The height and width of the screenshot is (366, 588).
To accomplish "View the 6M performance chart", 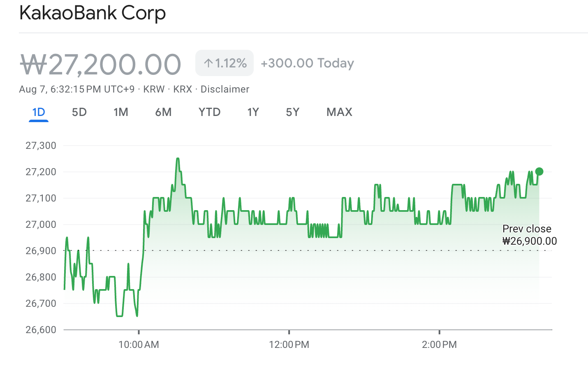I will click(163, 112).
